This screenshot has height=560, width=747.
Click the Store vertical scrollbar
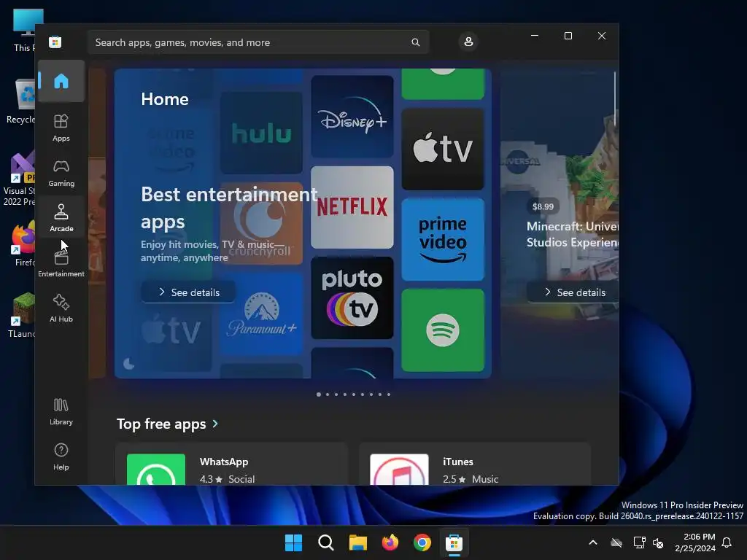pyautogui.click(x=615, y=98)
